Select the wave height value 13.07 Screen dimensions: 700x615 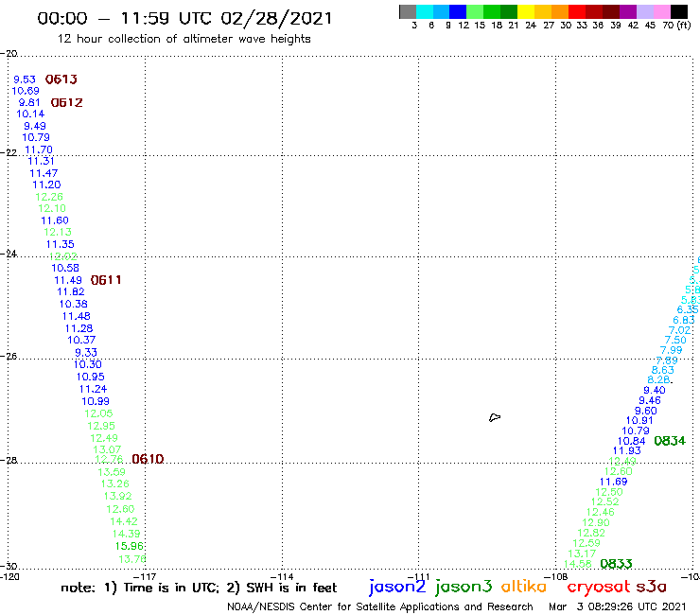tap(107, 449)
